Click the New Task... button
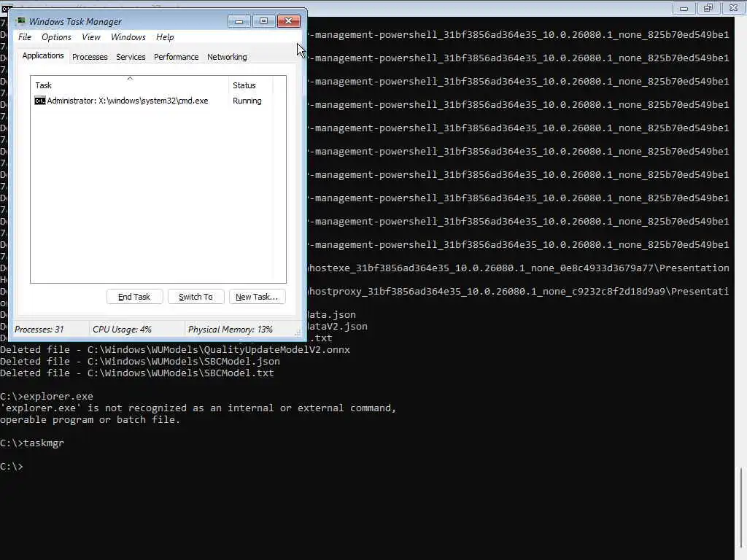 (257, 297)
